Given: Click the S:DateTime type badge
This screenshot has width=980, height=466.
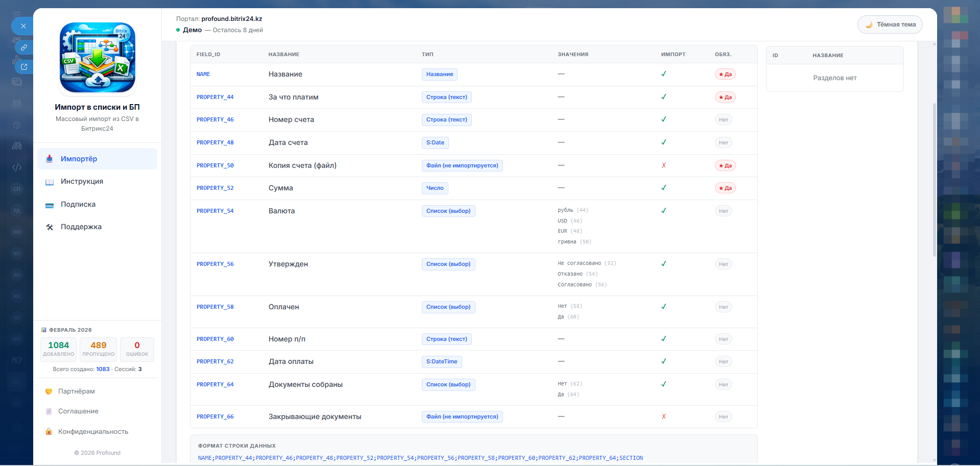Looking at the screenshot, I should pyautogui.click(x=441, y=362).
